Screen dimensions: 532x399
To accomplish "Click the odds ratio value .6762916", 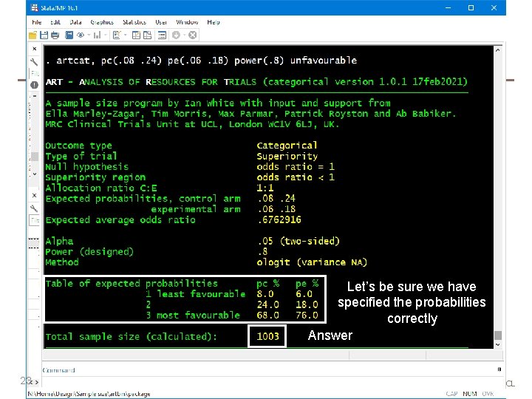I will 279,220.
